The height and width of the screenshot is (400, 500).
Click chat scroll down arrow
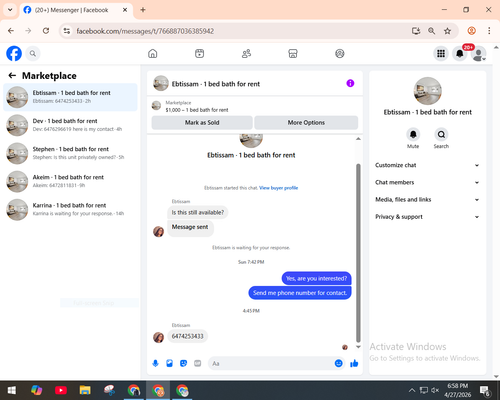coord(358,347)
